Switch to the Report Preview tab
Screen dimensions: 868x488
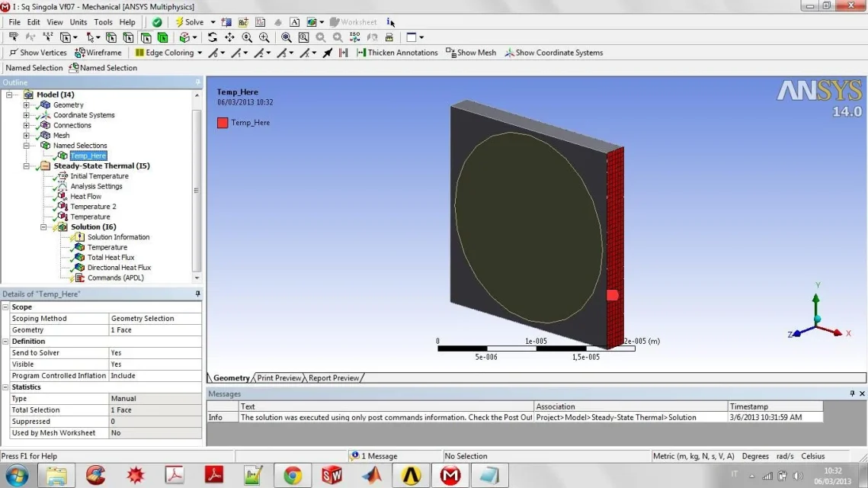(334, 377)
